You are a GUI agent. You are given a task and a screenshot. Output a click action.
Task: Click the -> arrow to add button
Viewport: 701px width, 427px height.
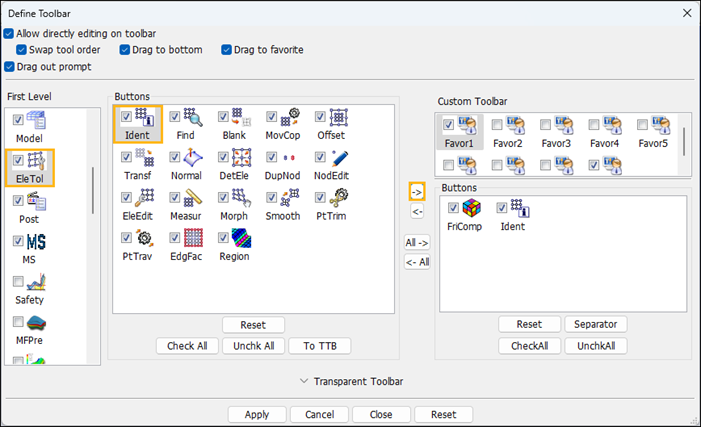pyautogui.click(x=418, y=191)
